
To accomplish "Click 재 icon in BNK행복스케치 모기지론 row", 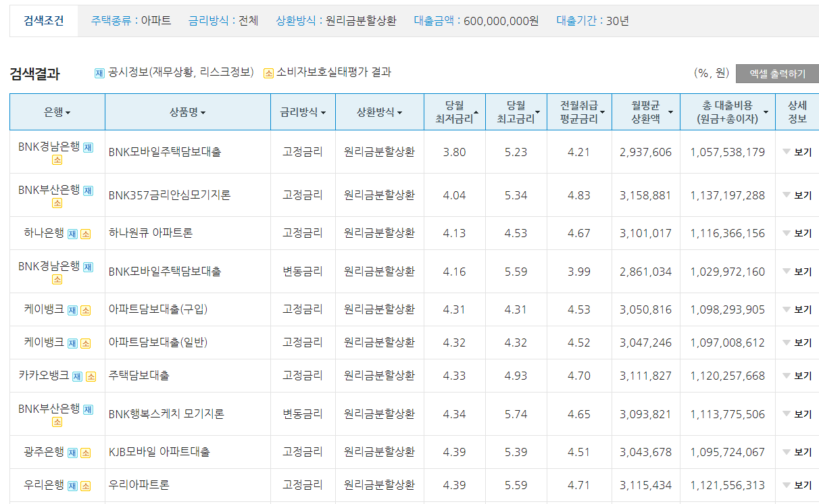I will coord(88,409).
